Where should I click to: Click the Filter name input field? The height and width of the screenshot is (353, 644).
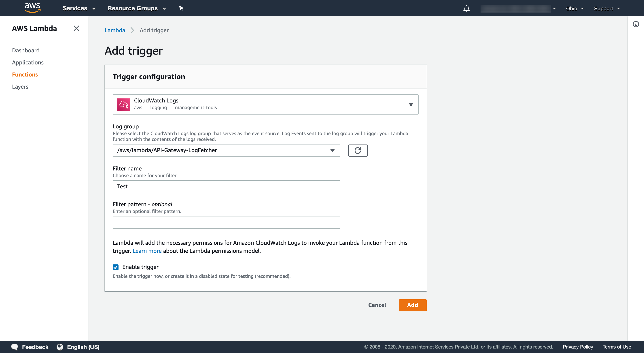click(x=226, y=186)
